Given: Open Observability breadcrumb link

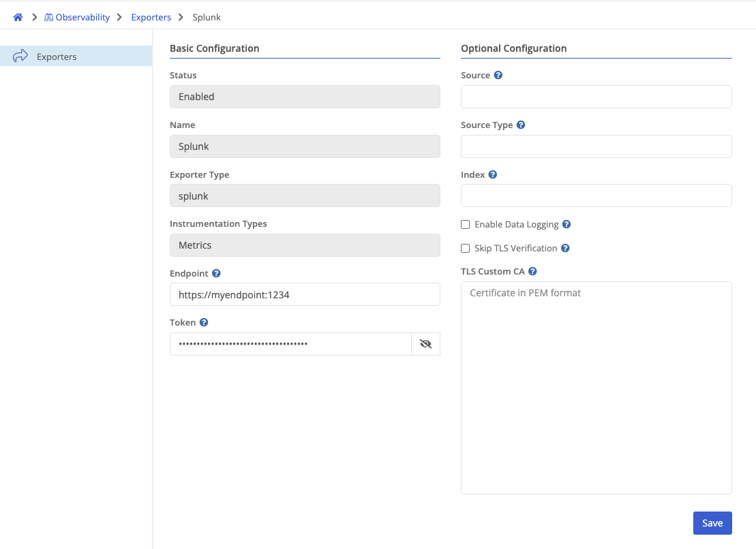Looking at the screenshot, I should [x=82, y=17].
